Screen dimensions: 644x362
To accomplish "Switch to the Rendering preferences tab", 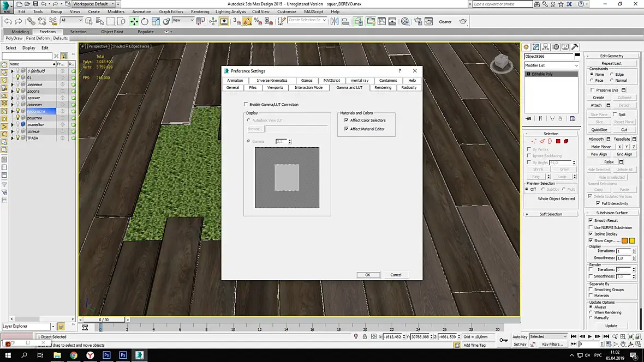I will click(383, 87).
